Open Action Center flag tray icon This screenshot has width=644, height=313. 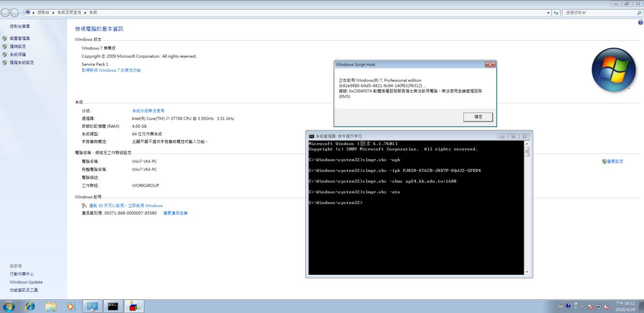[x=591, y=306]
